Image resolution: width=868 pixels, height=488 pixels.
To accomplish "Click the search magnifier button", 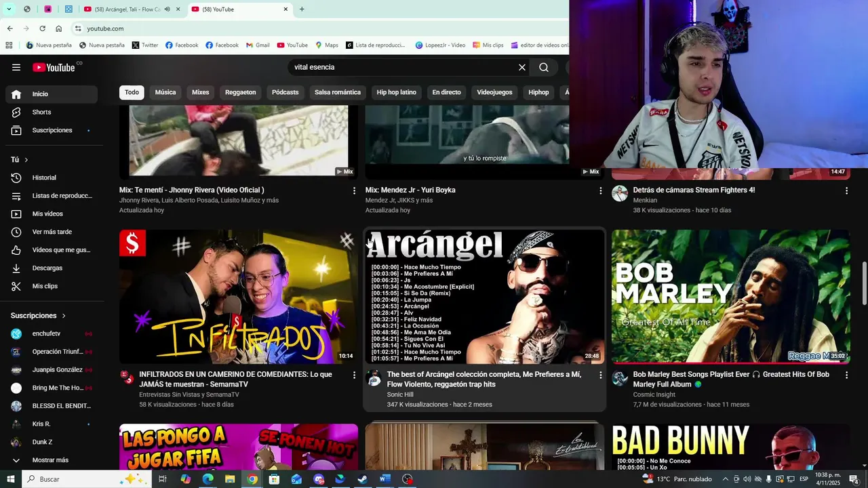I will (544, 67).
